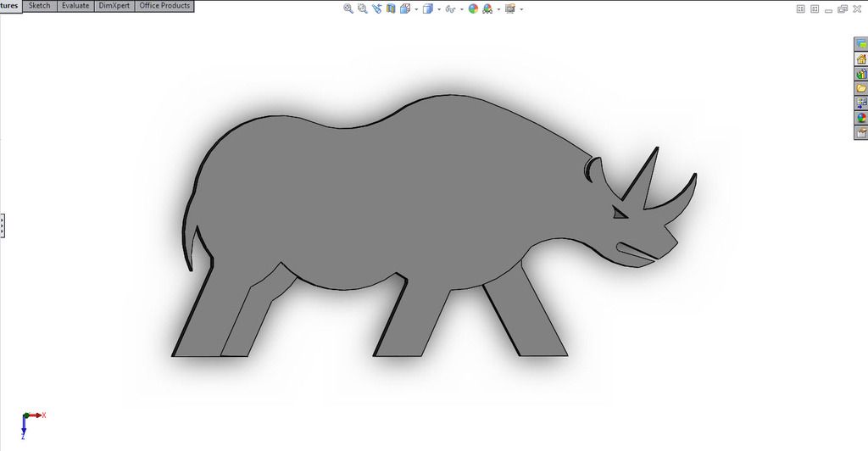The width and height of the screenshot is (868, 451).
Task: Minimize the document window
Action: (829, 9)
